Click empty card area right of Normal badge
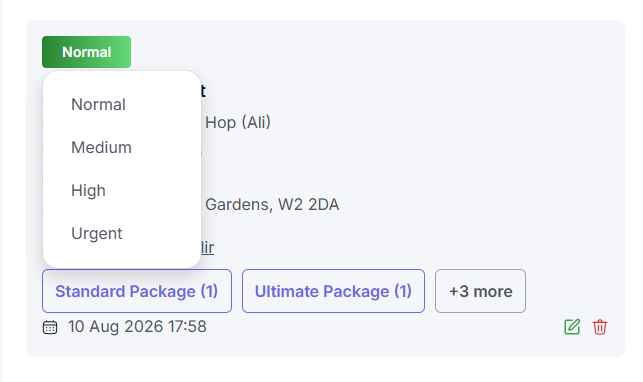Screen dimensions: 643x382 coord(369,52)
